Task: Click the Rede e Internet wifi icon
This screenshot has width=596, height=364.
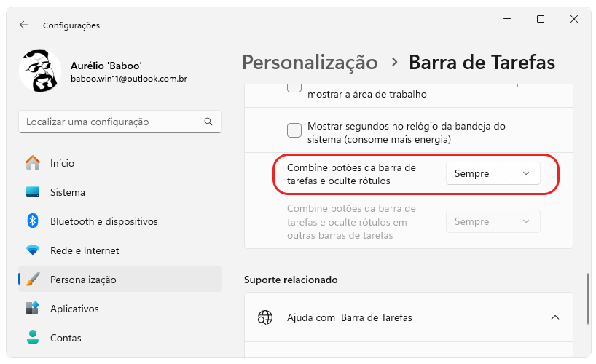Action: (x=33, y=250)
